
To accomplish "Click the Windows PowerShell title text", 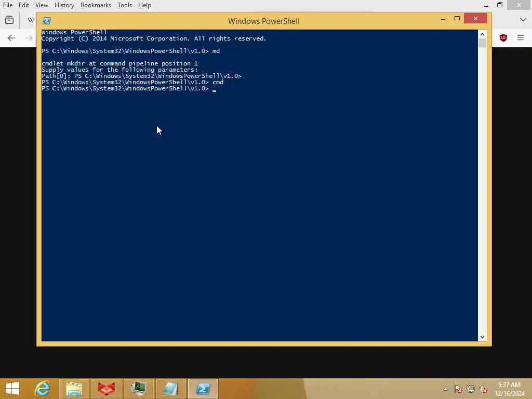I will point(263,21).
